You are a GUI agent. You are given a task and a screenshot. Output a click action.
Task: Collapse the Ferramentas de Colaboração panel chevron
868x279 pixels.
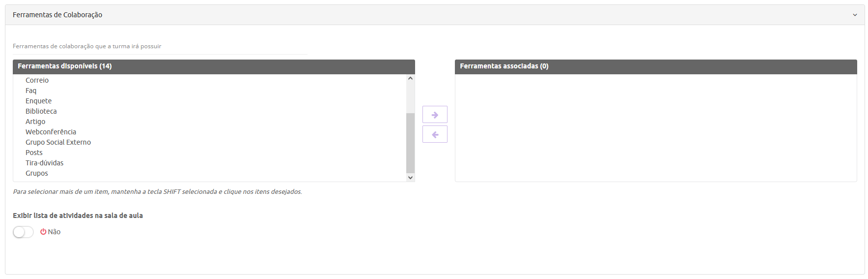click(855, 15)
